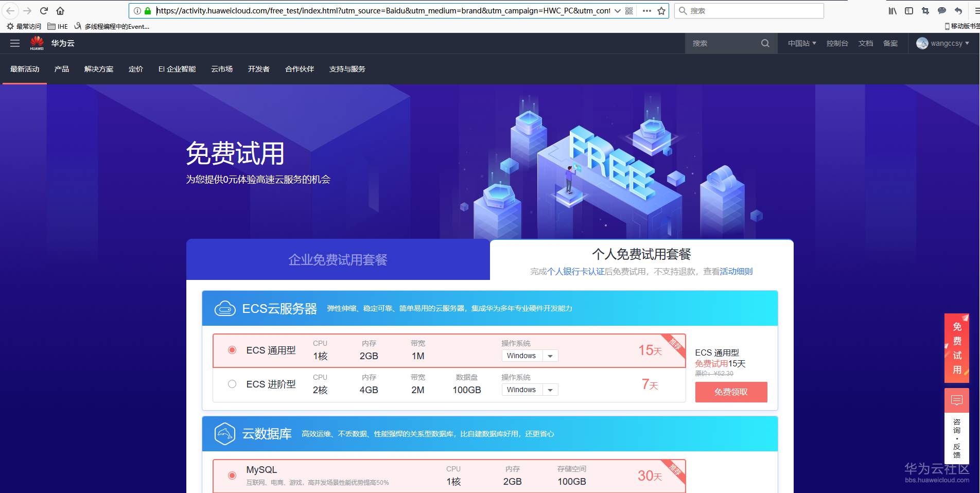Viewport: 980px width, 493px height.
Task: Focus the browser URL address field
Action: 383,11
